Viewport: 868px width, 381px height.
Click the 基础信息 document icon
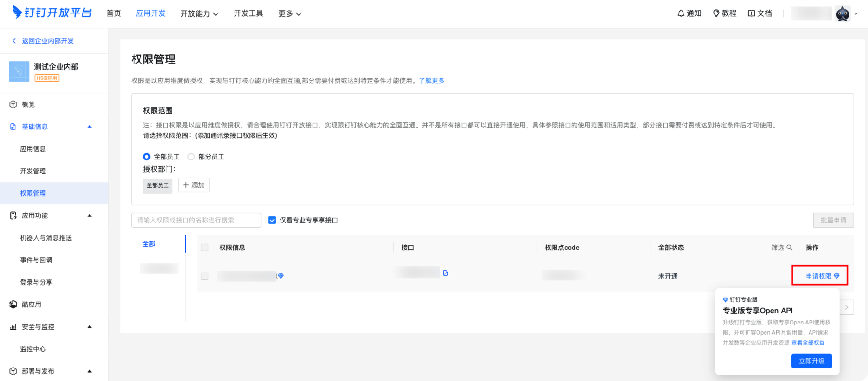tap(13, 127)
